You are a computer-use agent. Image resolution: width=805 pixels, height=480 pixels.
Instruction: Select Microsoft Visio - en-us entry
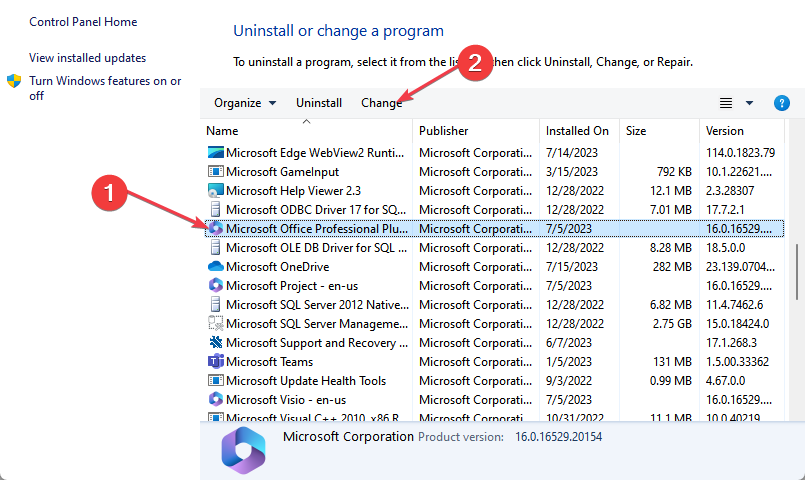tap(285, 399)
